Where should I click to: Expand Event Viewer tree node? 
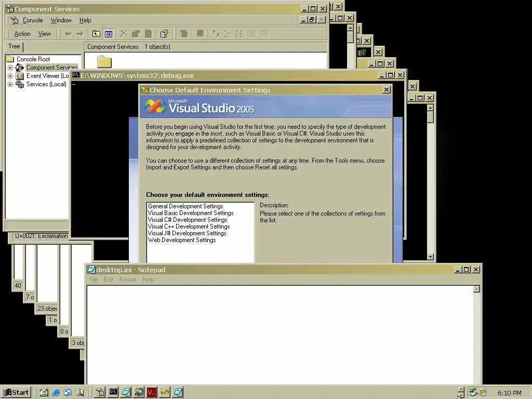click(10, 76)
